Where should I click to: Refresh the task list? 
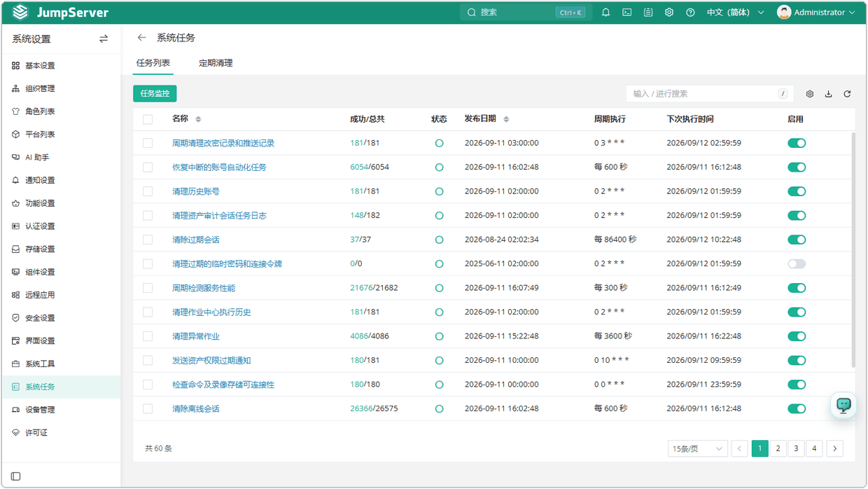pos(847,94)
